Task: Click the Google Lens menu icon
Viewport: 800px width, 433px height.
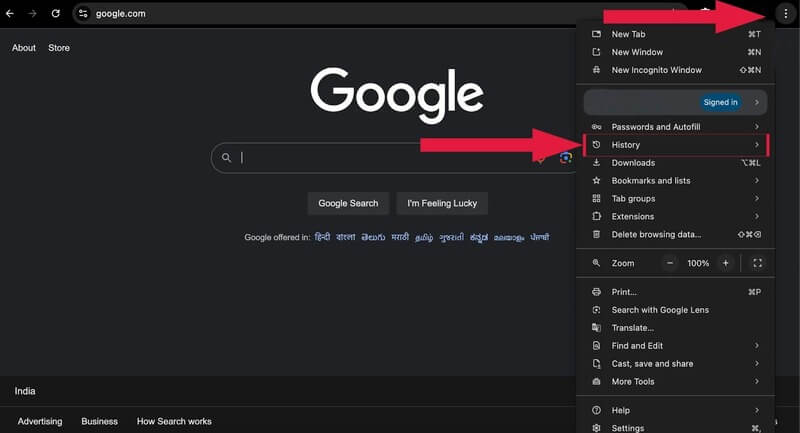Action: click(x=596, y=310)
